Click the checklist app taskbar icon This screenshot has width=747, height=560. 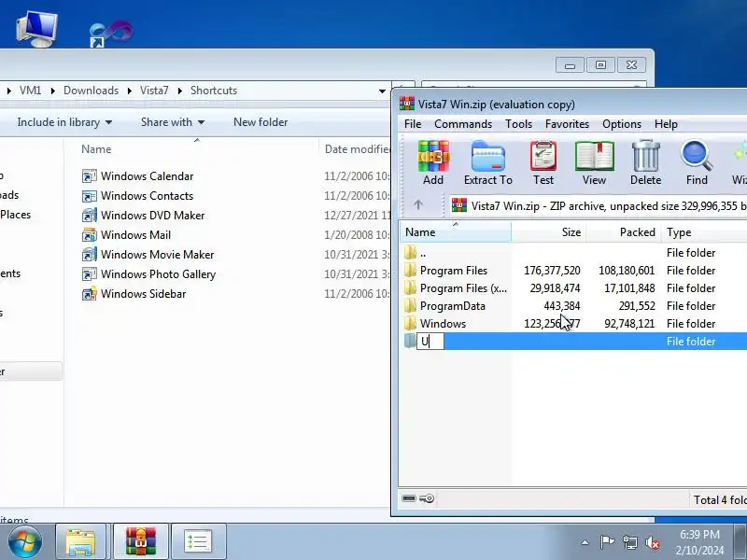[198, 542]
